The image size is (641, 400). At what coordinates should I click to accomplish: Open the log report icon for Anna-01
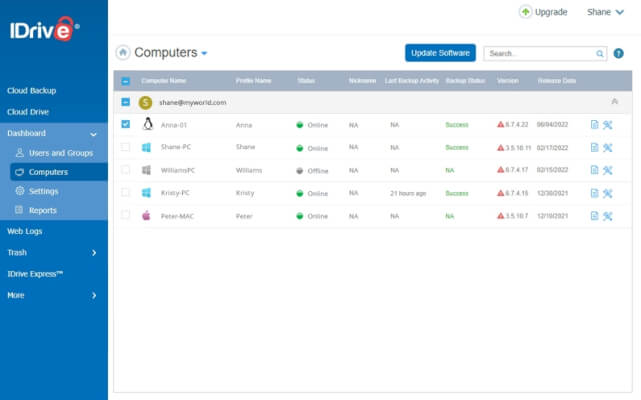(594, 125)
